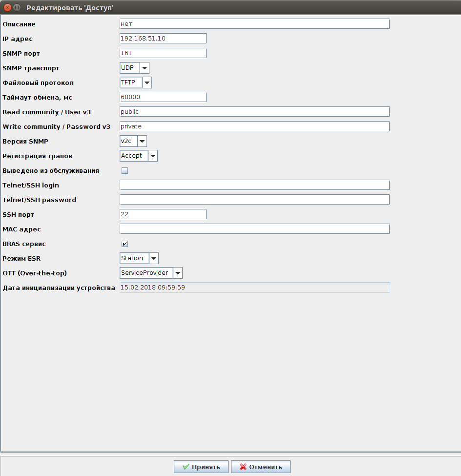Screen dimensions: 461x476
Task: Click the Таймаут обмена field 60000
Action: pyautogui.click(x=163, y=97)
